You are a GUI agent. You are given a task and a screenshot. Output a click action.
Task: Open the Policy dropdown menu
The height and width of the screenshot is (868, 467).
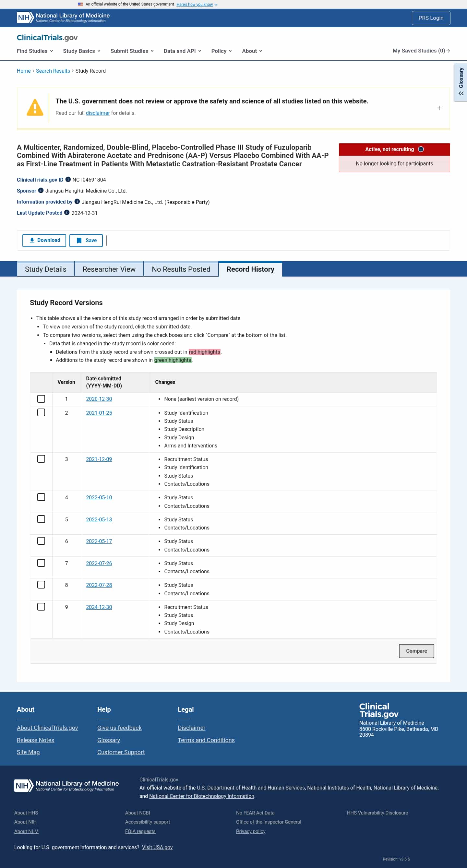tap(222, 51)
